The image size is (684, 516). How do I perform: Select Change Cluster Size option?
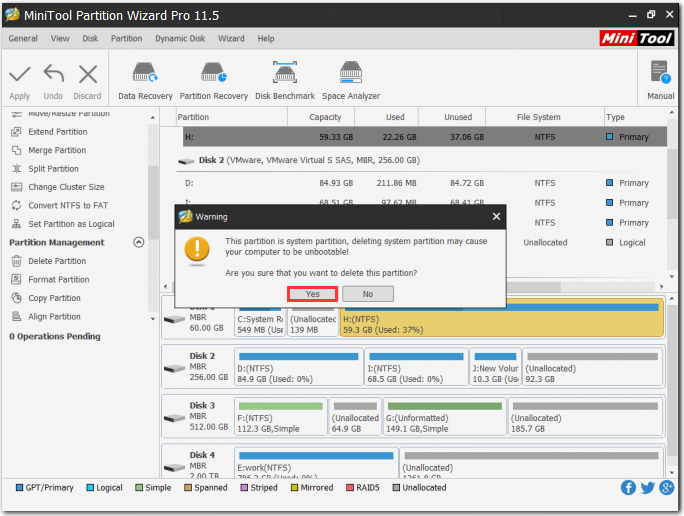(x=66, y=187)
